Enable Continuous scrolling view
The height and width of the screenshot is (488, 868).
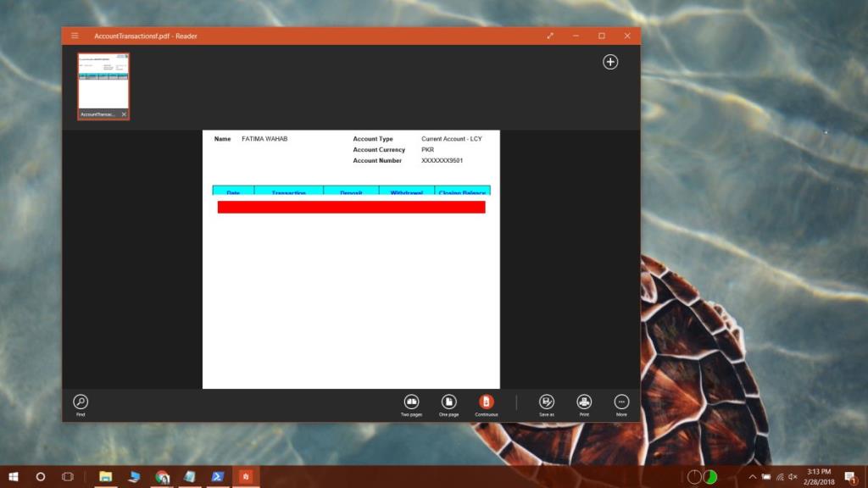click(x=486, y=404)
